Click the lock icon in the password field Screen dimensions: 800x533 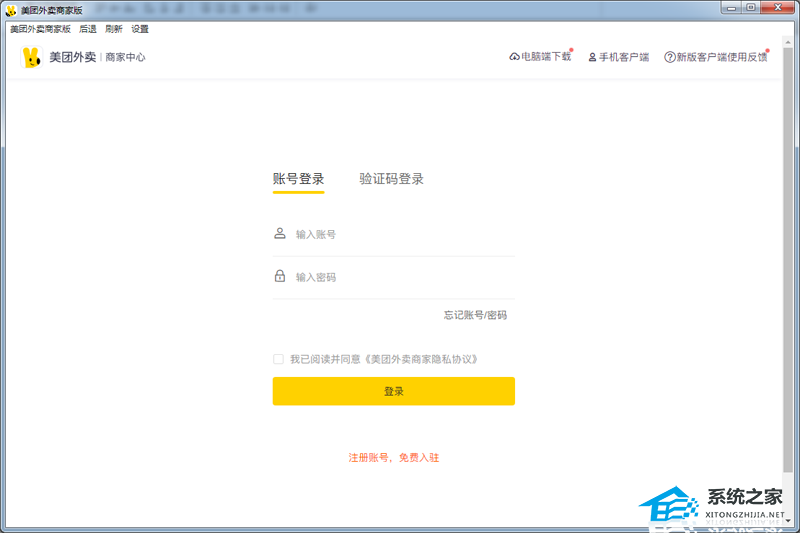[280, 277]
